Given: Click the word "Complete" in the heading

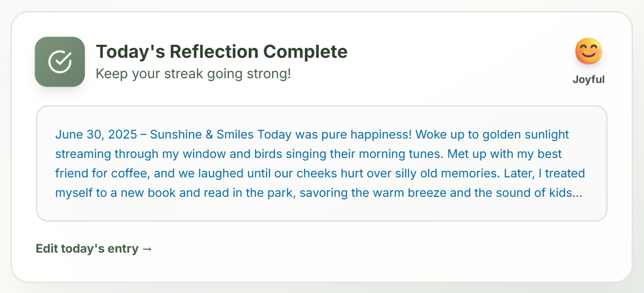Looking at the screenshot, I should tap(305, 51).
